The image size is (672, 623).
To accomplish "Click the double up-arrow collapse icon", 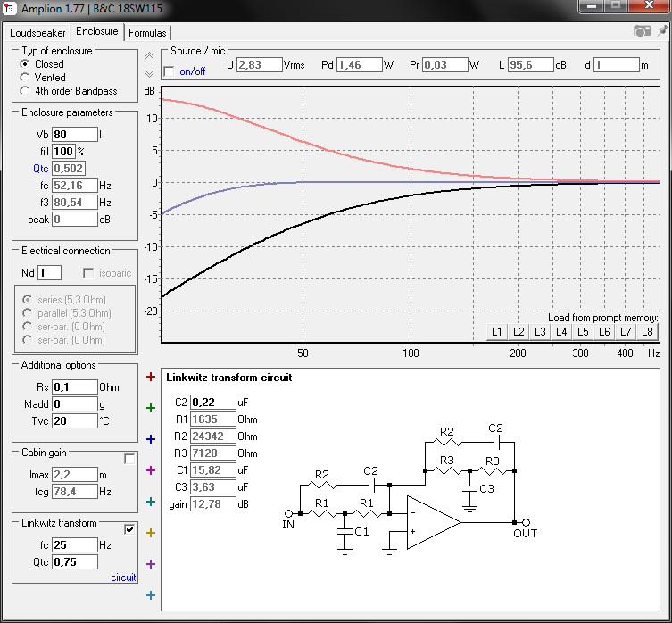I will click(x=149, y=55).
